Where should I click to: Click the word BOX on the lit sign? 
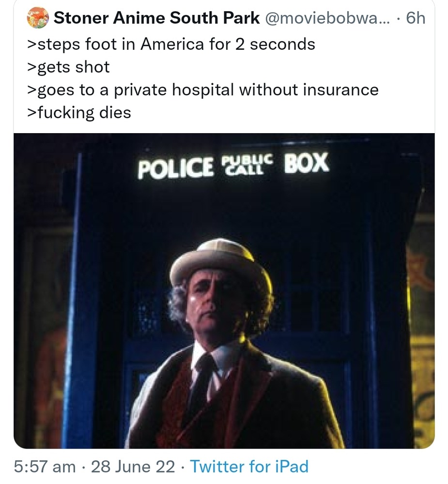(307, 164)
